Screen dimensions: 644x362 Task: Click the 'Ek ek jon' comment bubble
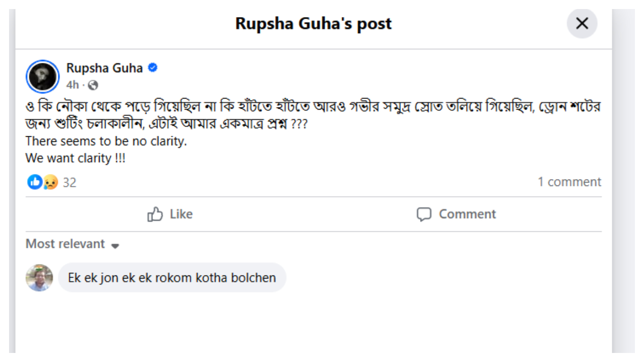point(172,278)
